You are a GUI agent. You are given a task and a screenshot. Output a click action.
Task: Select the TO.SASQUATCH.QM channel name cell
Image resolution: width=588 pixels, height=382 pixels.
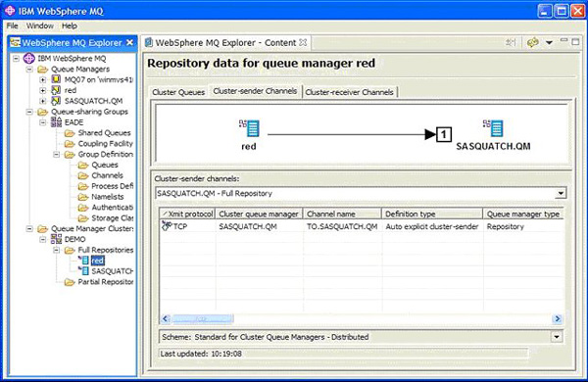342,226
